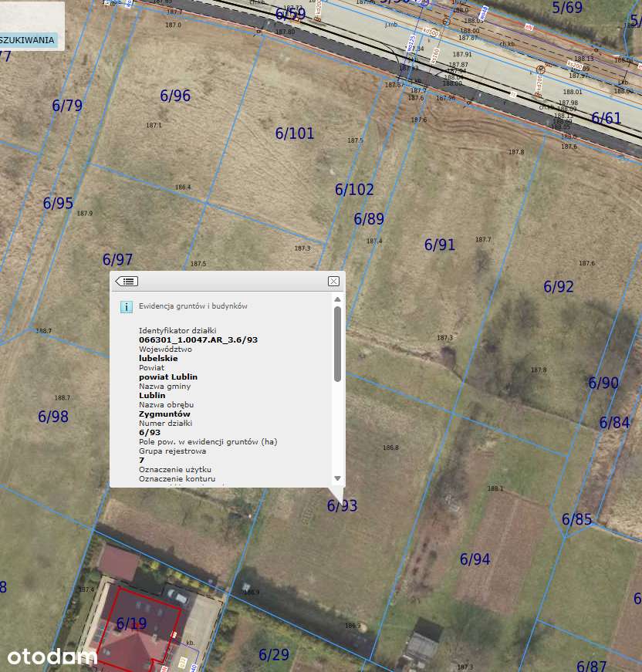The width and height of the screenshot is (642, 672).
Task: Select parcel labeled 6/96 on map
Action: coord(175,96)
